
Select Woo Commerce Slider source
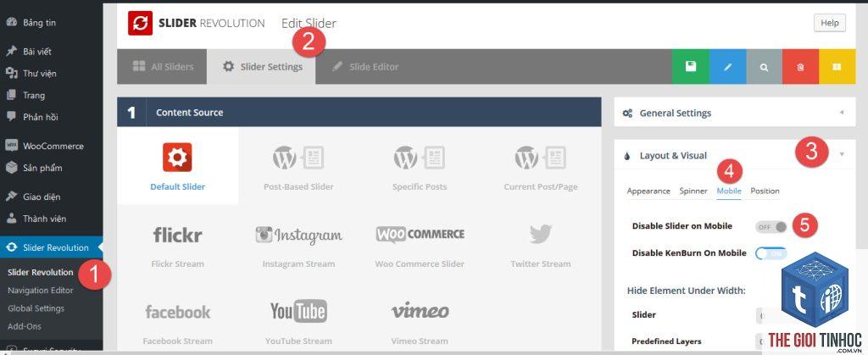click(x=420, y=244)
